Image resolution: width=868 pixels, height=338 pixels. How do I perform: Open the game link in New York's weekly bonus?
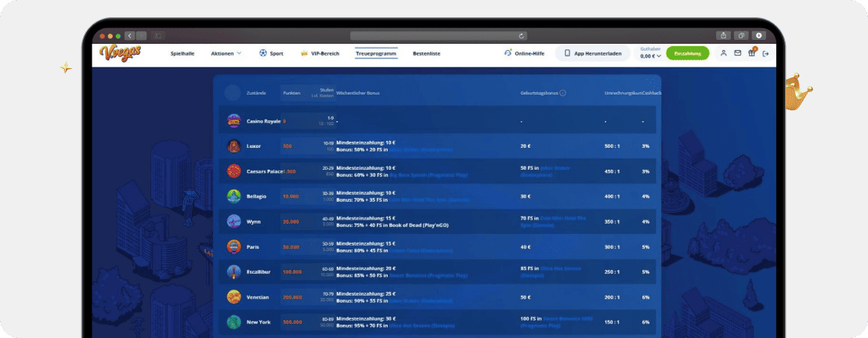tap(421, 325)
